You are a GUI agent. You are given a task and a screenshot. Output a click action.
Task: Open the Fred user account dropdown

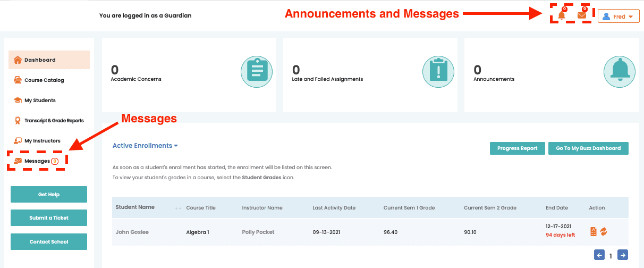618,16
